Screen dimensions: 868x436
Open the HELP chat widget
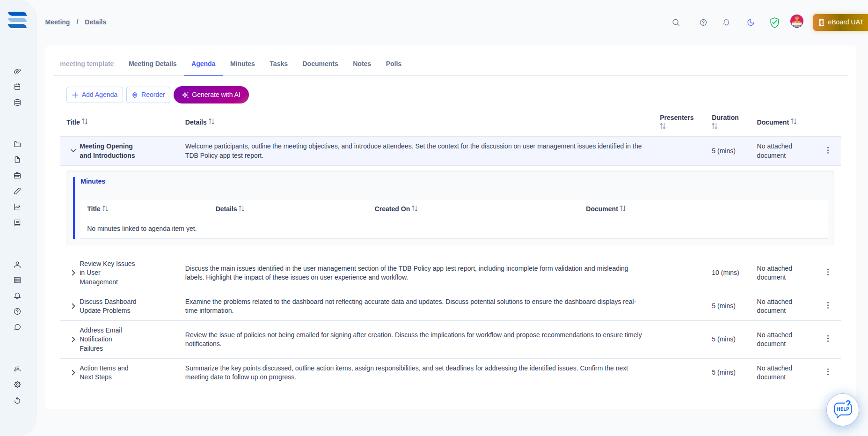click(842, 409)
